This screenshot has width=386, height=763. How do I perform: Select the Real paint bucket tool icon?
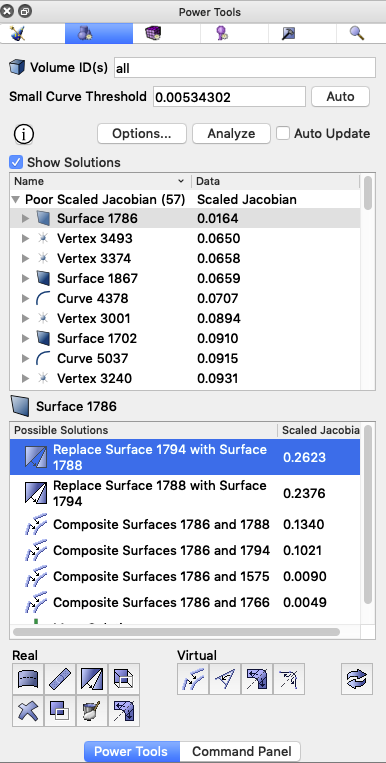tap(92, 711)
